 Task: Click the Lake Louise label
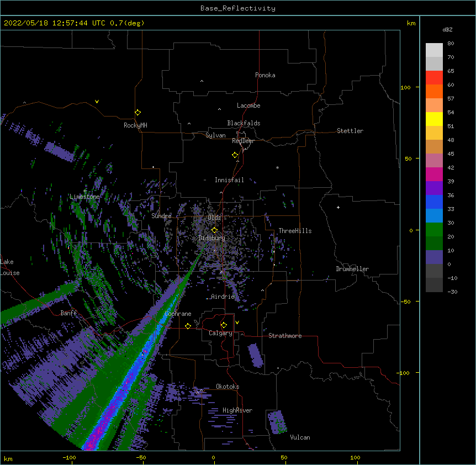coord(10,267)
